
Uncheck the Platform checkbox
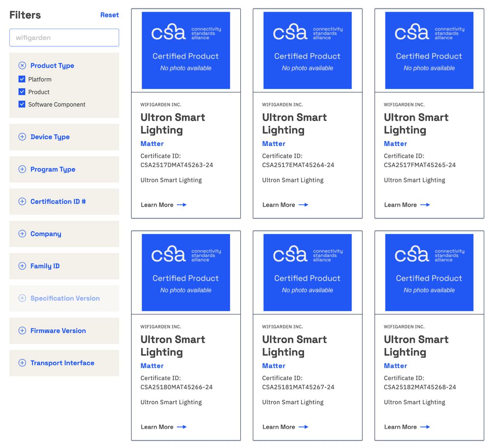point(22,79)
